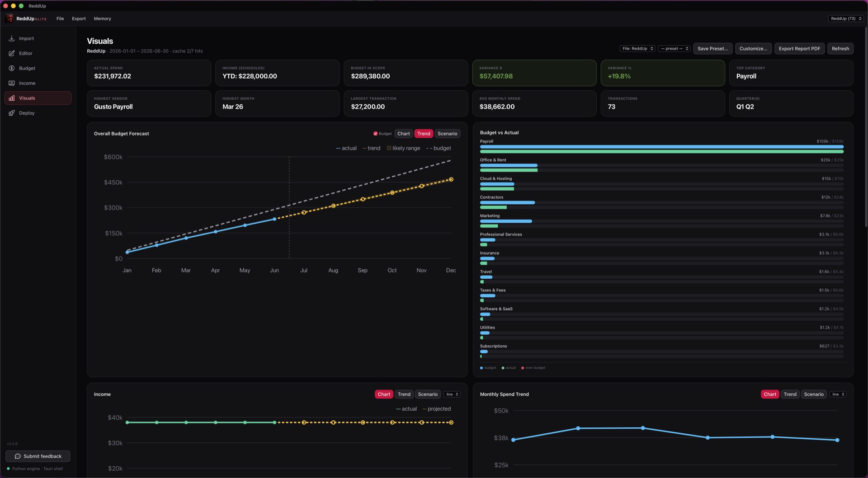Open the Income sidebar icon
The width and height of the screenshot is (868, 478).
[12, 83]
